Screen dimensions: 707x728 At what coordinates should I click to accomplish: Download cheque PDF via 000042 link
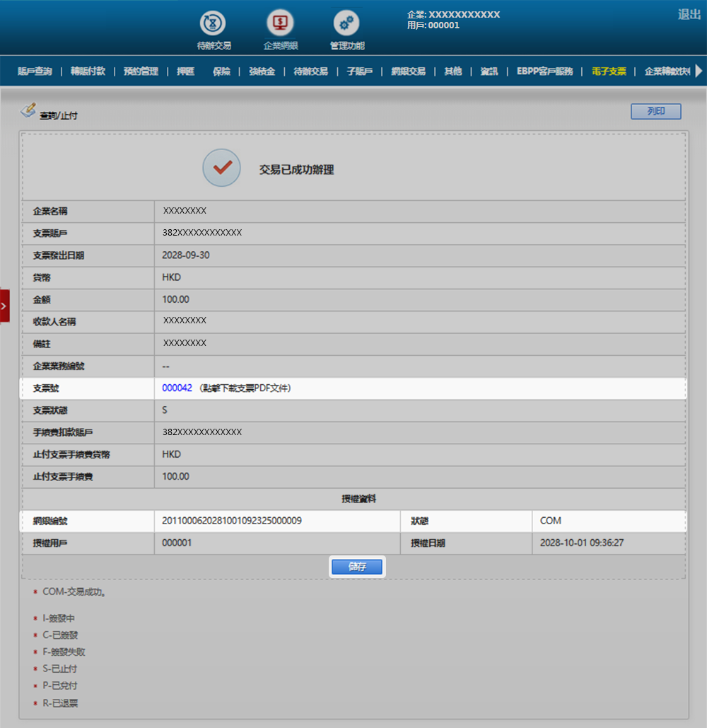pos(177,388)
